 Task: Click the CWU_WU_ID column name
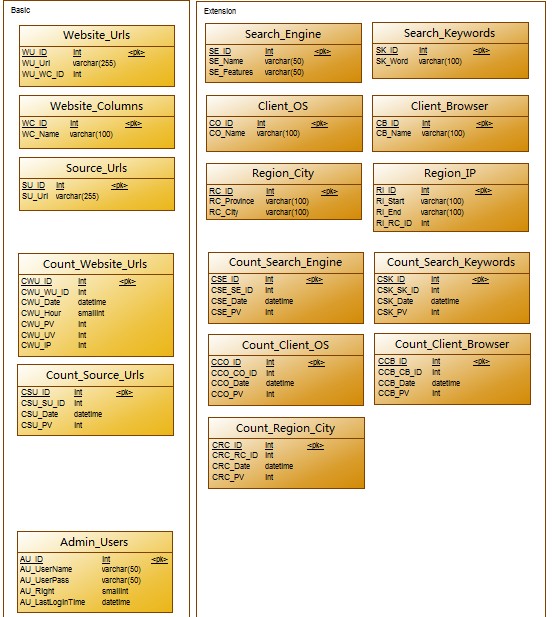(x=45, y=292)
